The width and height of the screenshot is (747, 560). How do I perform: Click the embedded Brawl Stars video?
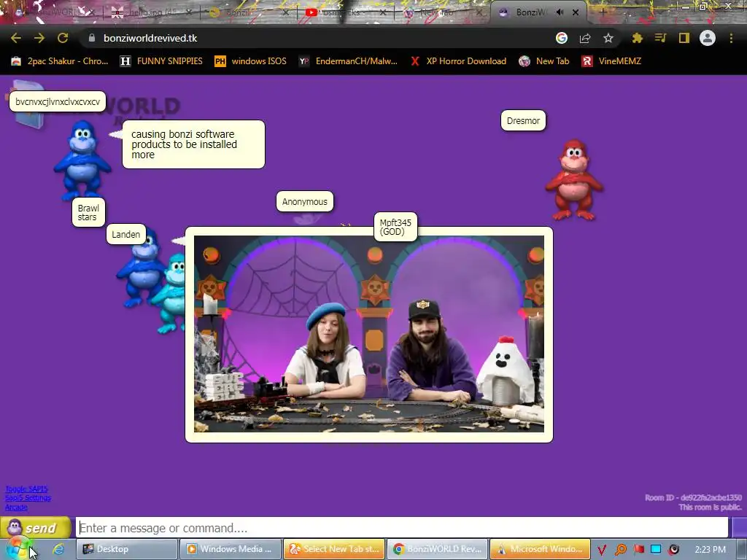coord(368,334)
